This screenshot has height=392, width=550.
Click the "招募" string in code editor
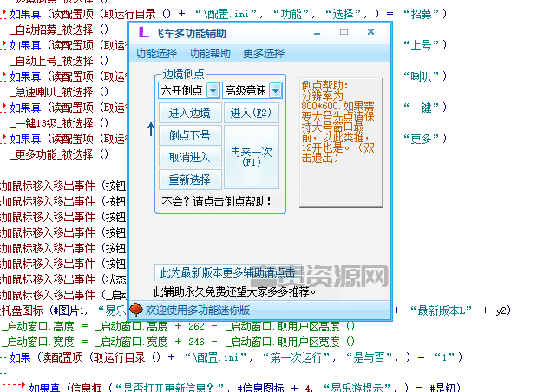[421, 14]
